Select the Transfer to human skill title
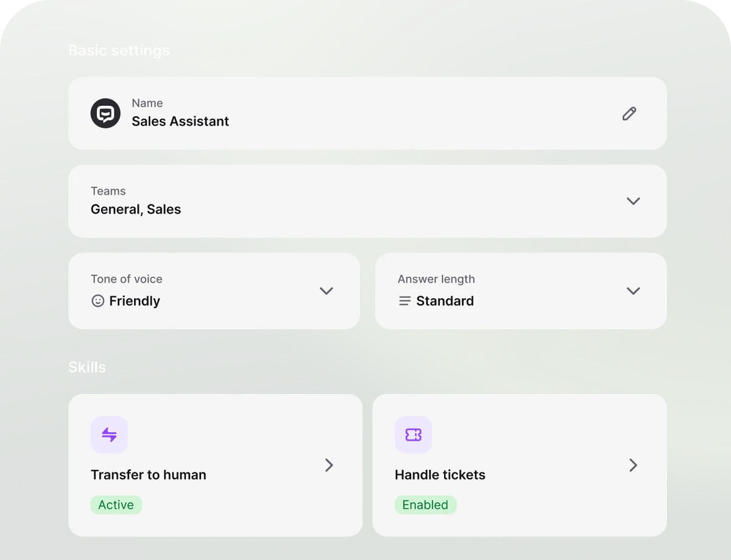Screen dimensions: 731x560 click(x=149, y=475)
